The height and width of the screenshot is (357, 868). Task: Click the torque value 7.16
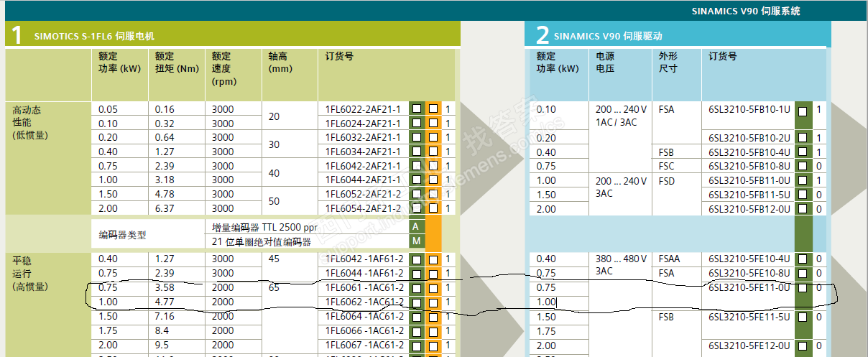click(165, 317)
